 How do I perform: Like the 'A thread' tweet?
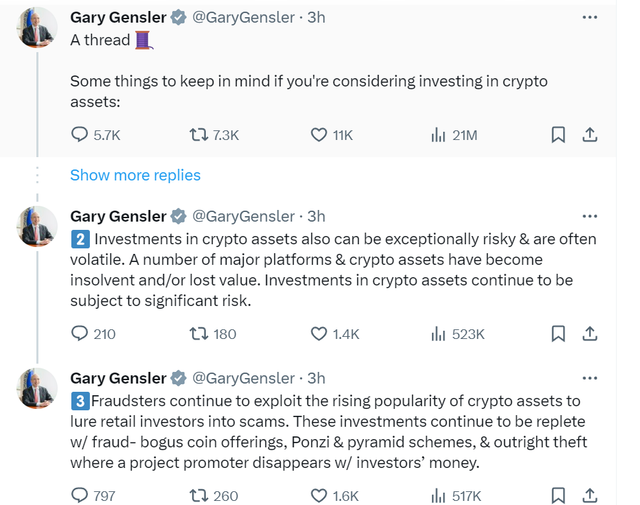[x=319, y=135]
